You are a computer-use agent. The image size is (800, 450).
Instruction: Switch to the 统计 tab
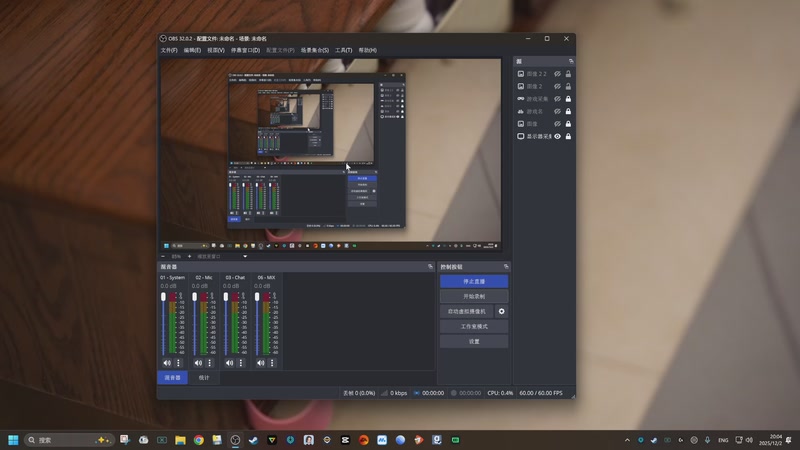[x=204, y=378]
